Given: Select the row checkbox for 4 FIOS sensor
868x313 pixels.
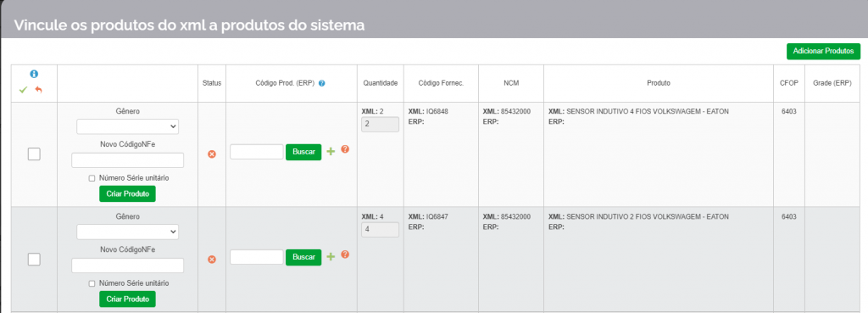Looking at the screenshot, I should (x=34, y=154).
